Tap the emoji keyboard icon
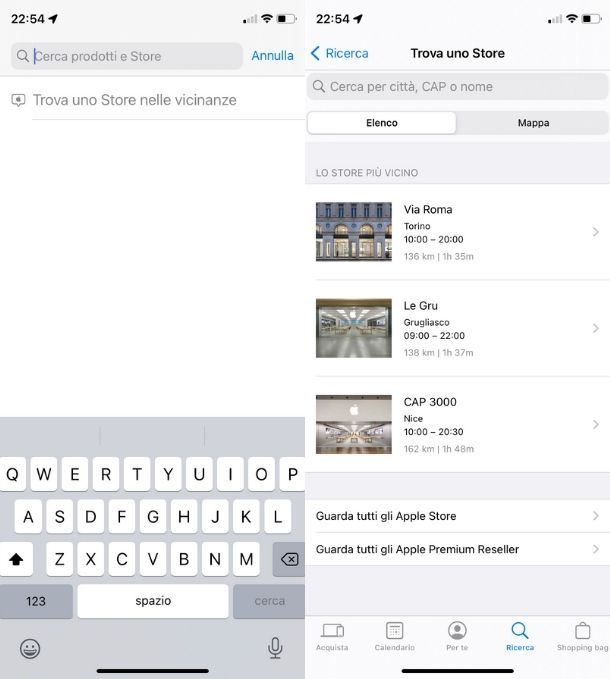The height and width of the screenshot is (679, 610). [30, 648]
